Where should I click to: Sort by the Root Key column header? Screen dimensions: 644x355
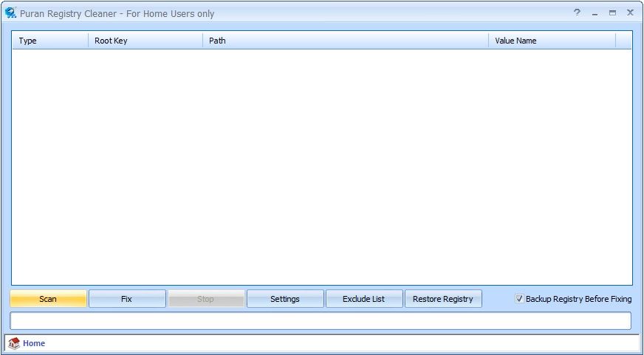[145, 41]
